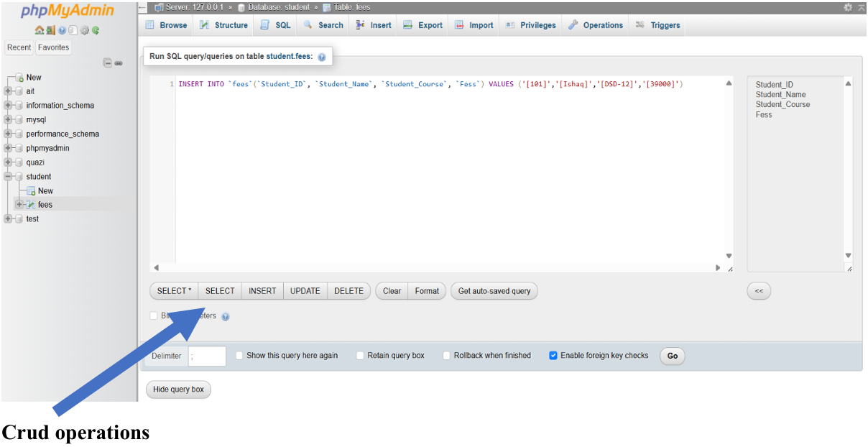Expand the fees table node

pos(19,205)
